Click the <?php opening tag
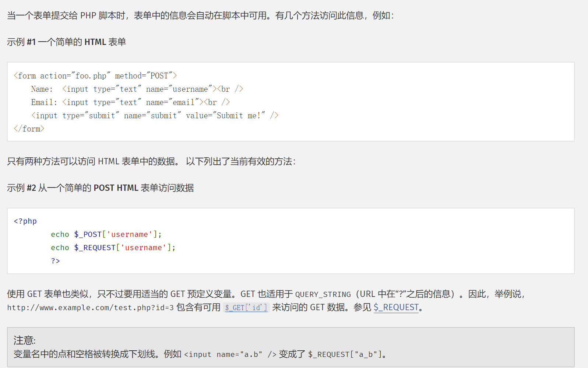This screenshot has height=368, width=588. (25, 221)
